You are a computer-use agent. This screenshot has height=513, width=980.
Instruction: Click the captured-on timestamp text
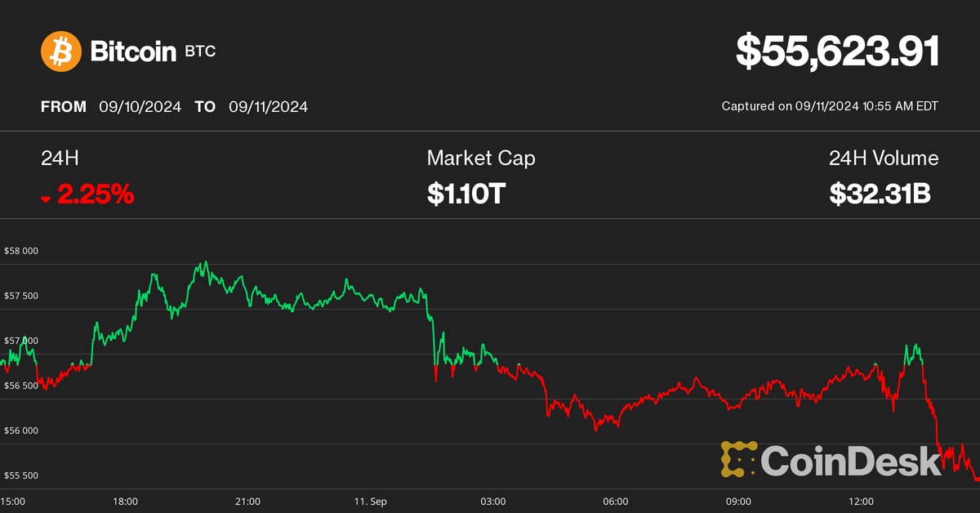tap(830, 106)
